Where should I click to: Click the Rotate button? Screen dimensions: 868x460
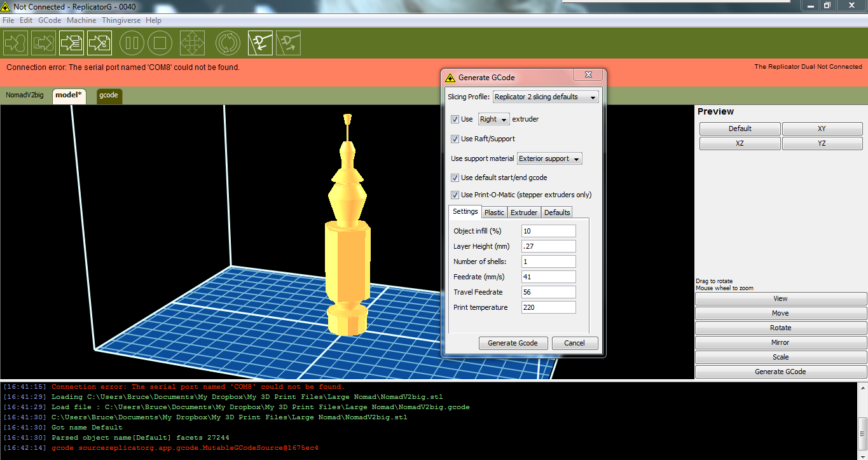coord(781,328)
